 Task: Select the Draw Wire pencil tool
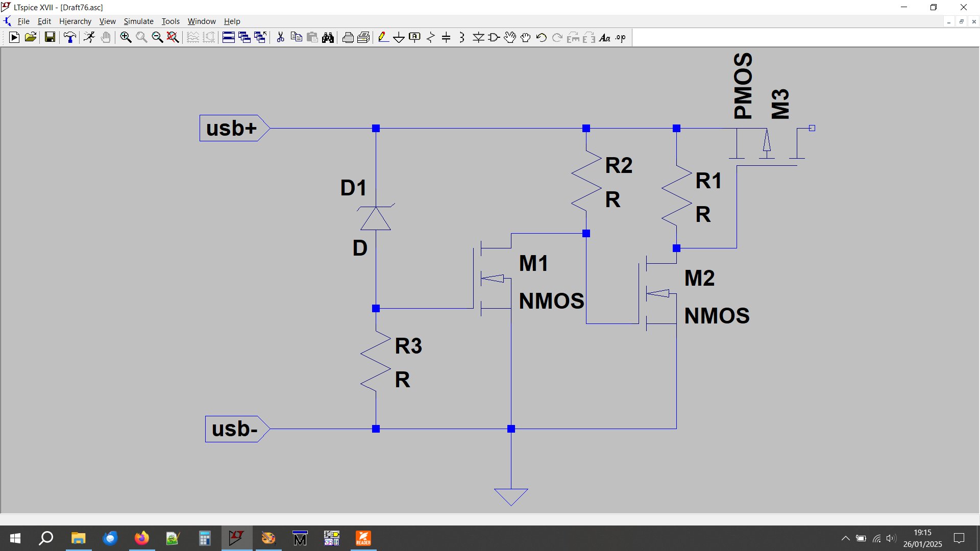tap(383, 37)
